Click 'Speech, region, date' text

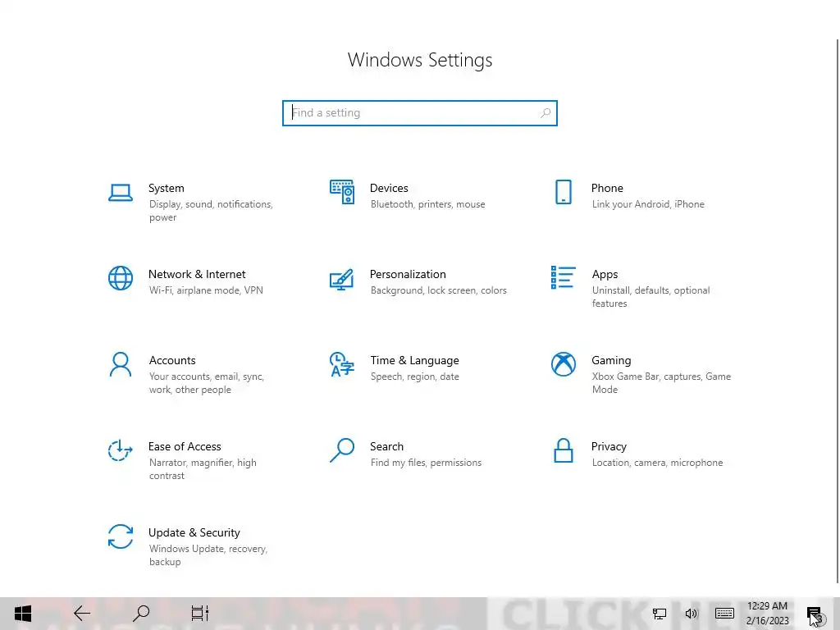point(414,377)
